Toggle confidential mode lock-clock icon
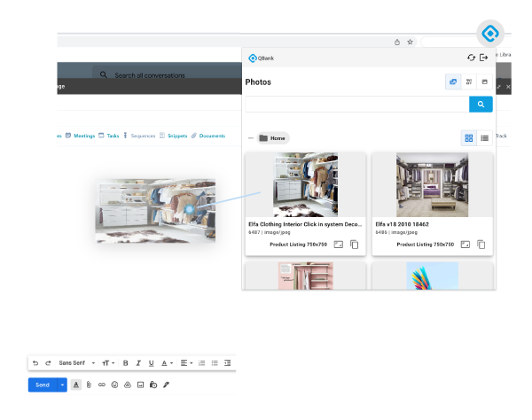This screenshot has width=532, height=420. pos(153,385)
